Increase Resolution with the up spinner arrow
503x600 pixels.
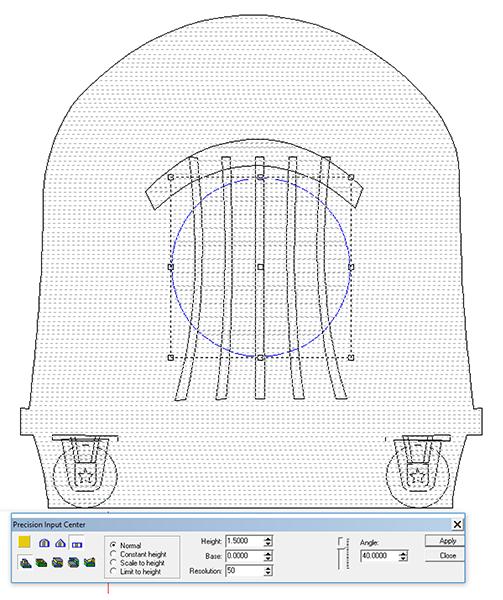(x=268, y=568)
